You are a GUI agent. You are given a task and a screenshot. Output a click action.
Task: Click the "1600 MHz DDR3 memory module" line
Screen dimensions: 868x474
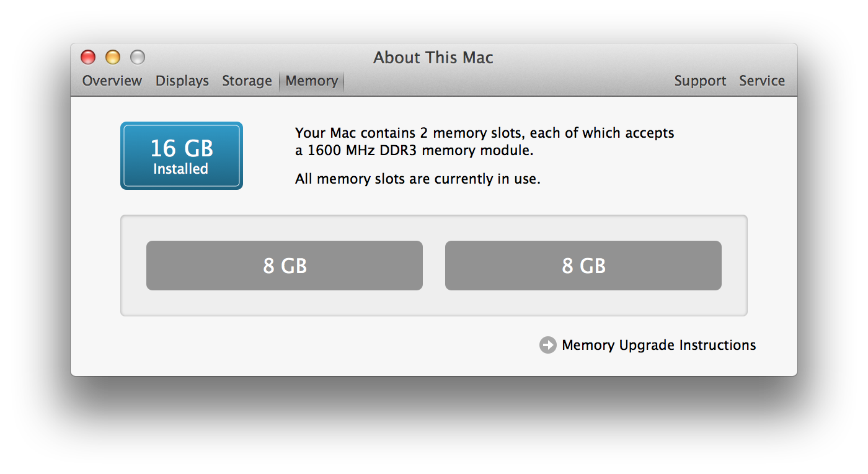point(414,150)
